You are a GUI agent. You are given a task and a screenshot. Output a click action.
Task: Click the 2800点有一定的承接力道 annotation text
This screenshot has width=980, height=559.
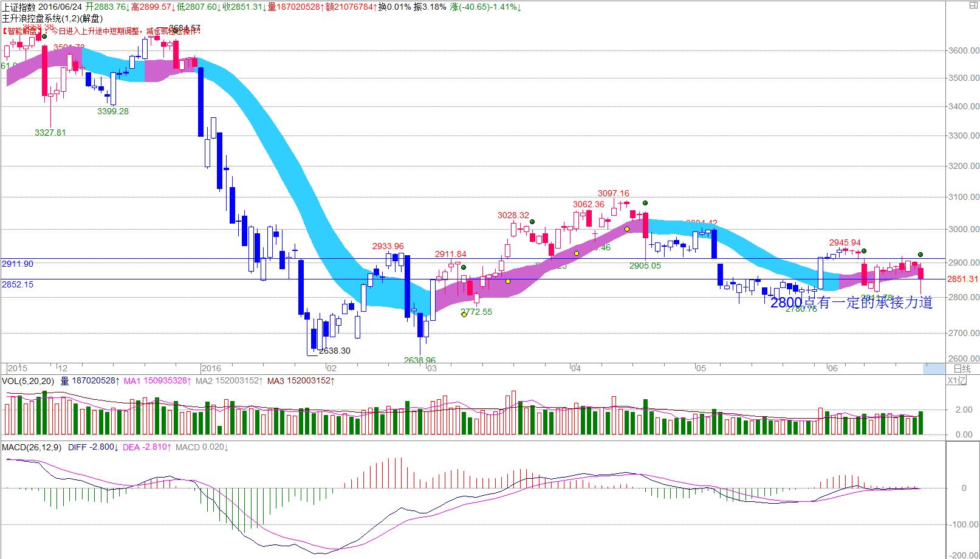click(x=851, y=303)
